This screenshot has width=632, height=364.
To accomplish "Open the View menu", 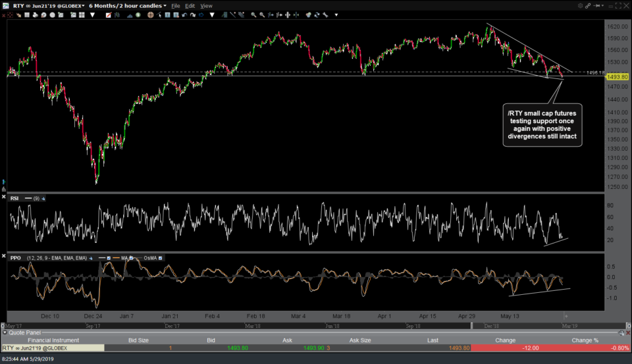I will pos(206,6).
